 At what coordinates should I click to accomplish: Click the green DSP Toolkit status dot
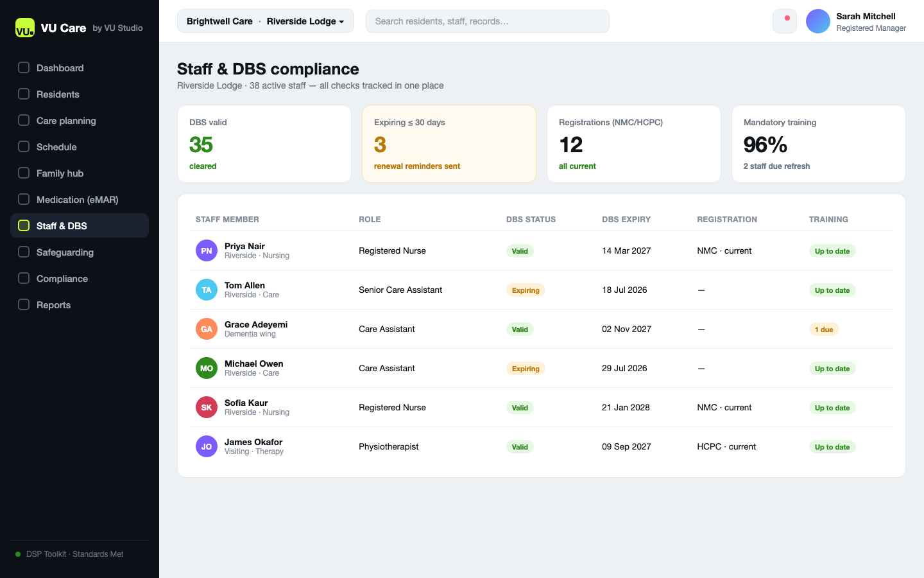[18, 554]
